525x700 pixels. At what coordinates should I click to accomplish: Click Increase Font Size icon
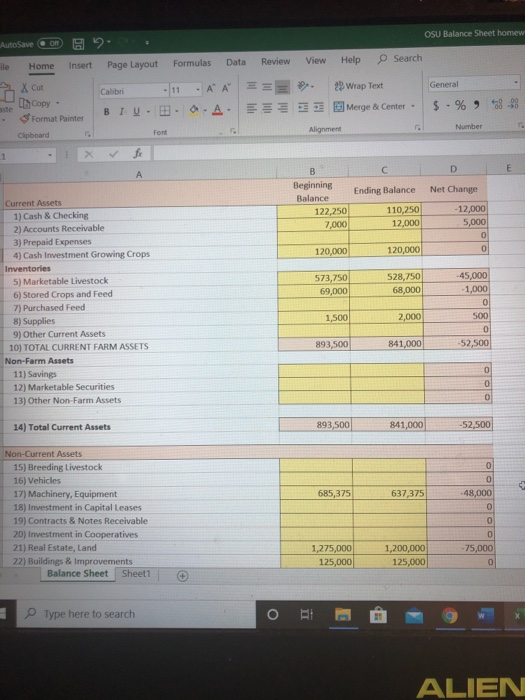click(210, 89)
